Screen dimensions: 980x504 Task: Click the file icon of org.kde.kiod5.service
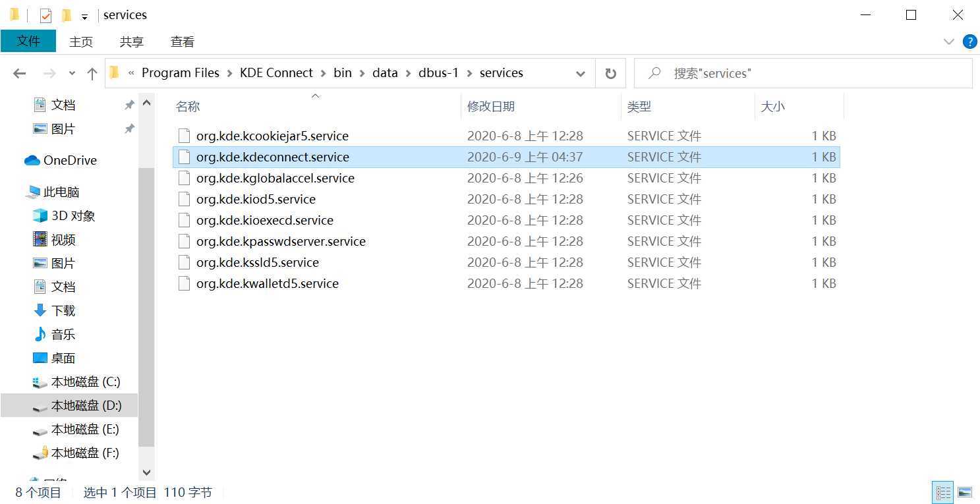pyautogui.click(x=184, y=199)
